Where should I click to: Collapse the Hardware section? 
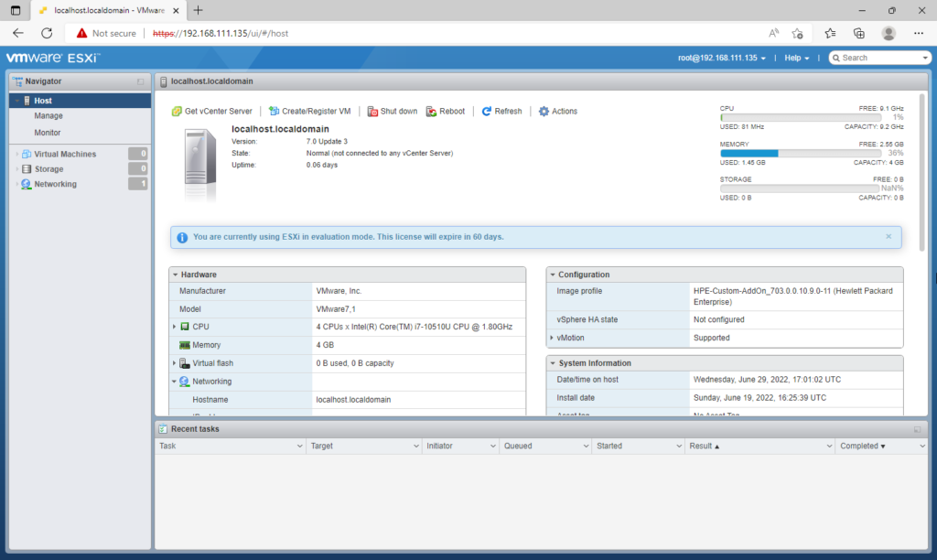(x=175, y=275)
